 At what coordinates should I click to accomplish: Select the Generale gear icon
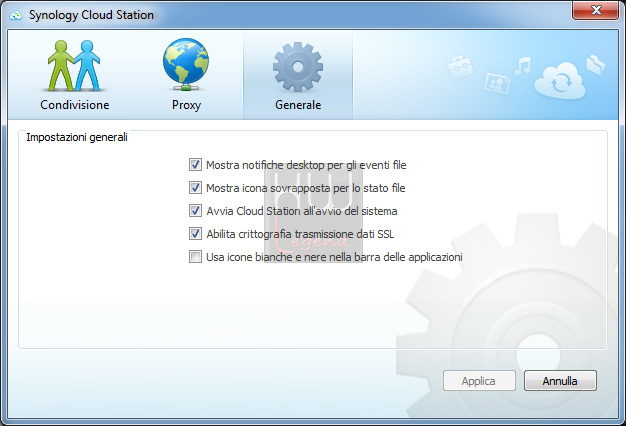point(298,67)
